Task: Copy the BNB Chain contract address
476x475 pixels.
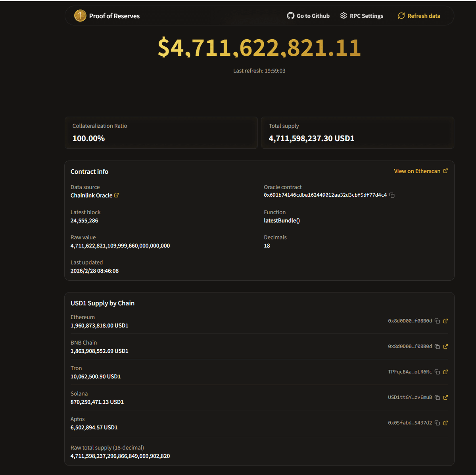Action: pyautogui.click(x=437, y=347)
